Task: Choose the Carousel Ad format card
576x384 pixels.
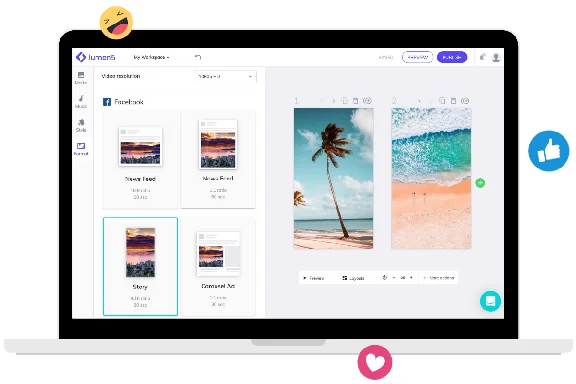Action: click(x=218, y=266)
